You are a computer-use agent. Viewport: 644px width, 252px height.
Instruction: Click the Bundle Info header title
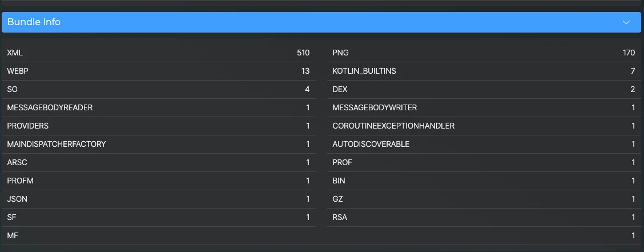tap(34, 22)
